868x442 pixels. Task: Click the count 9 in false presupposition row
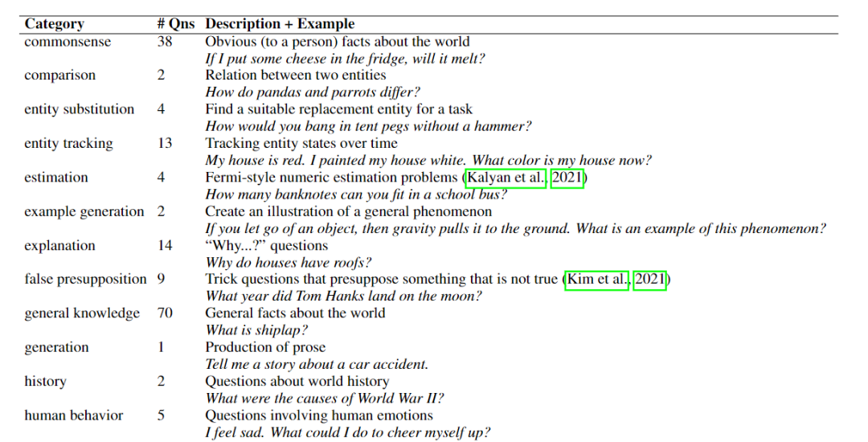click(161, 280)
